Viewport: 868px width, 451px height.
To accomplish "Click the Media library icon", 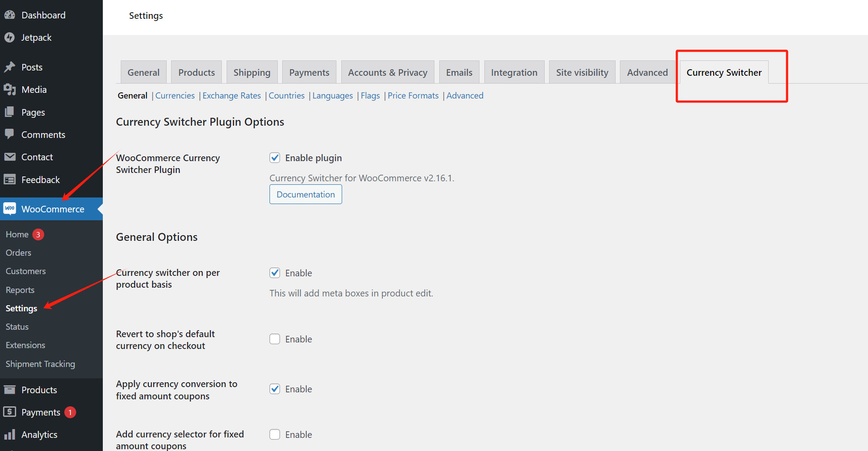I will [x=10, y=90].
